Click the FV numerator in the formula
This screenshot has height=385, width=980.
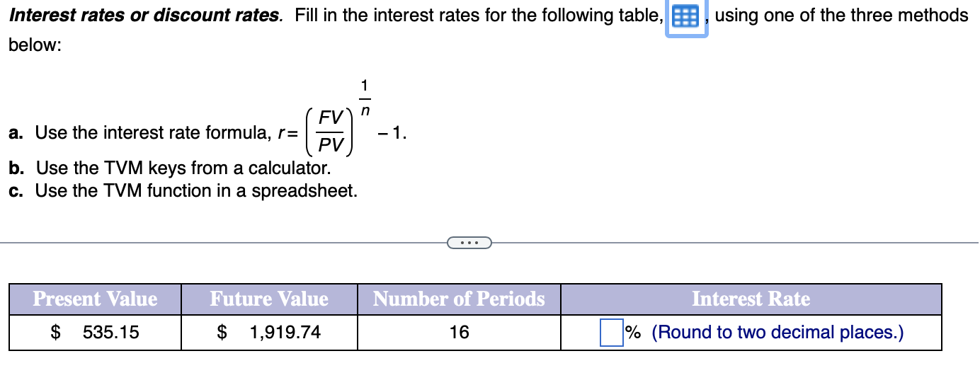[x=331, y=117]
